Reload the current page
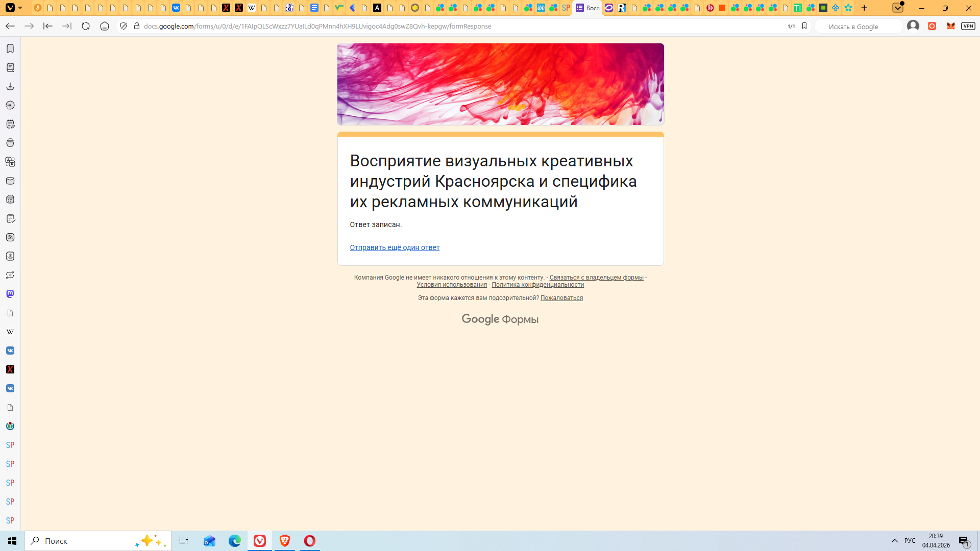 86,26
